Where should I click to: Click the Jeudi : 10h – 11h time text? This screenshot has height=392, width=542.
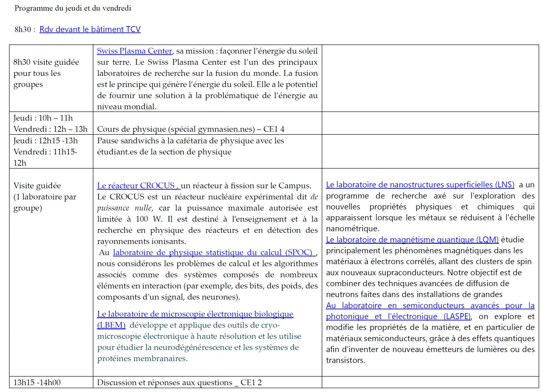(x=43, y=118)
